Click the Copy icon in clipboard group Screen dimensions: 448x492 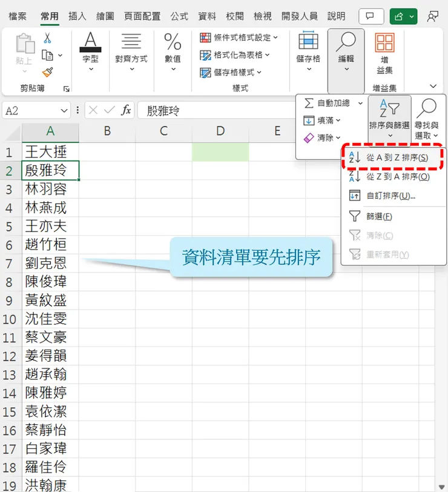pos(47,55)
